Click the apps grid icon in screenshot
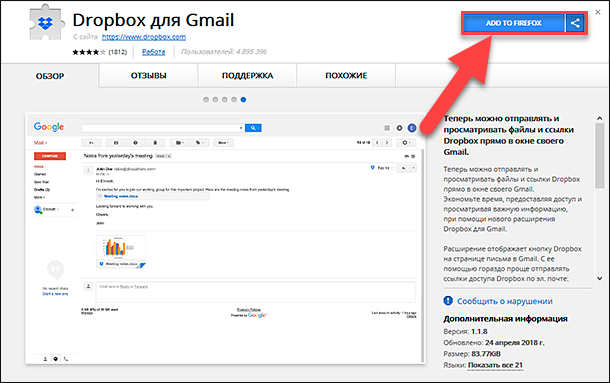Screen dimensions: 610x383 (387, 128)
